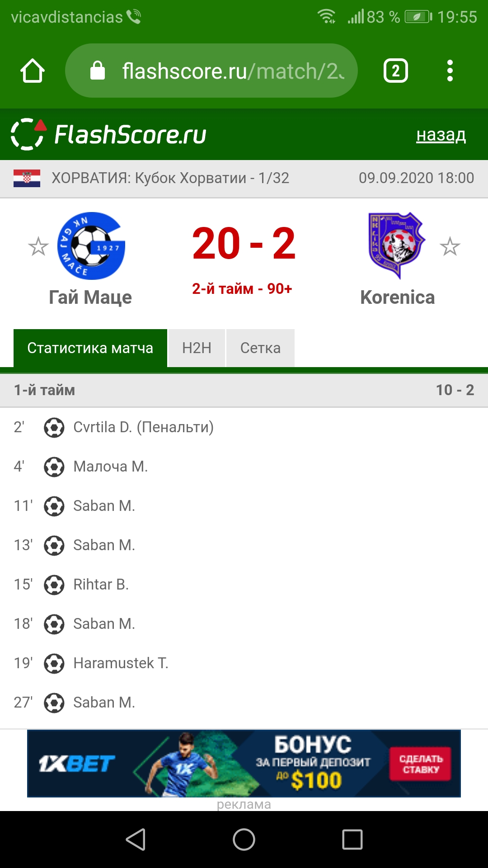Image resolution: width=488 pixels, height=868 pixels.
Task: Open the Сетка tab
Action: 260,348
